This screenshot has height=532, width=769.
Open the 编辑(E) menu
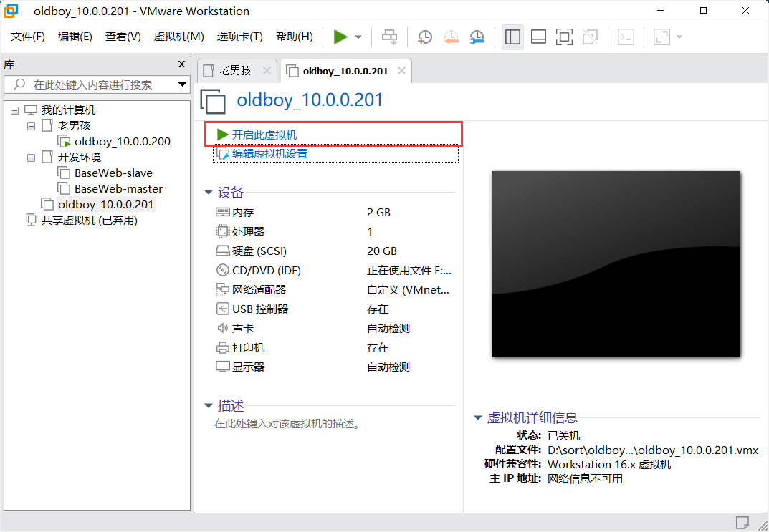click(75, 37)
